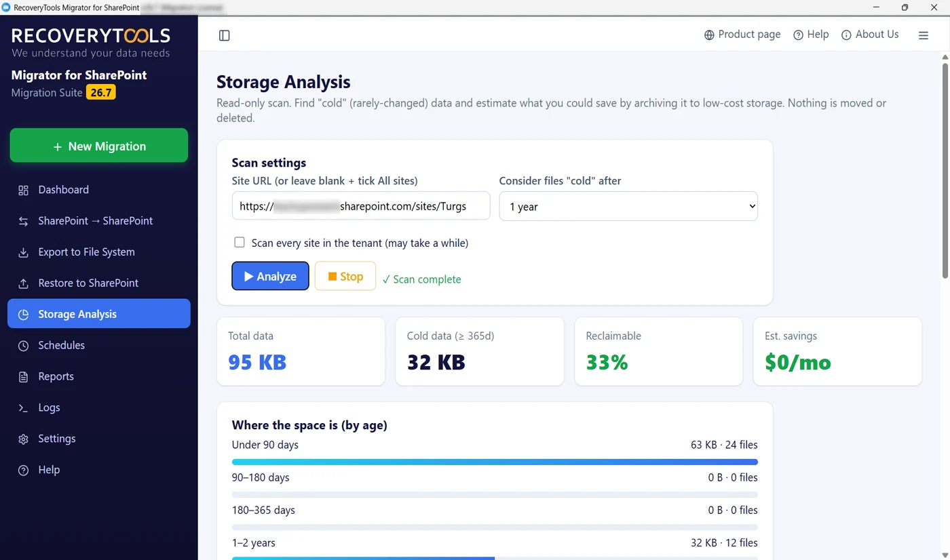This screenshot has width=950, height=560.
Task: Click the vertical scrollbar thumb
Action: [x=945, y=169]
